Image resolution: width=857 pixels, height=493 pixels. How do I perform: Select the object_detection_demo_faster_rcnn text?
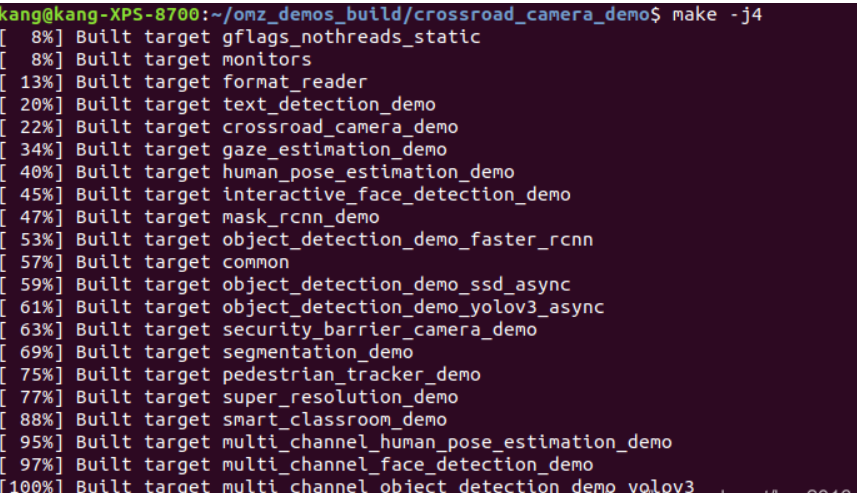408,239
